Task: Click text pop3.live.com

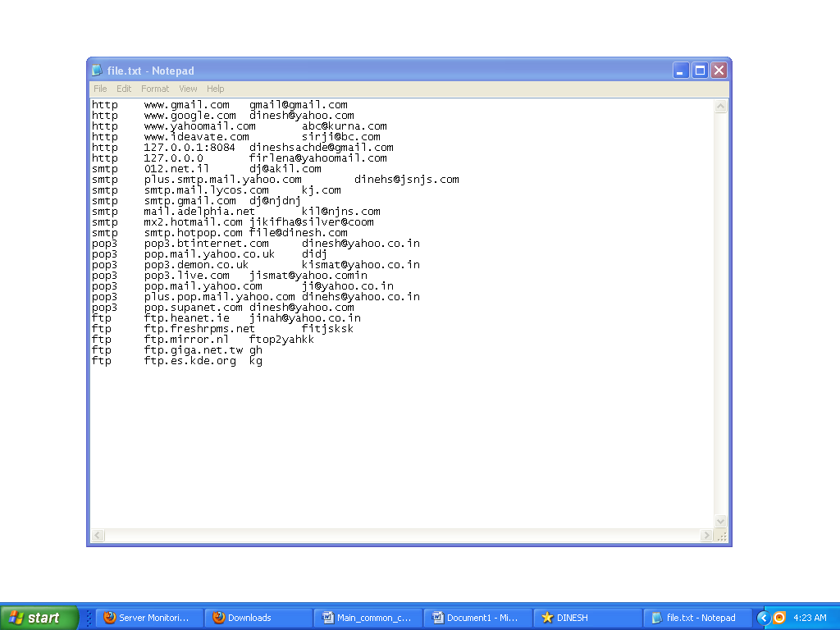Action: [186, 276]
